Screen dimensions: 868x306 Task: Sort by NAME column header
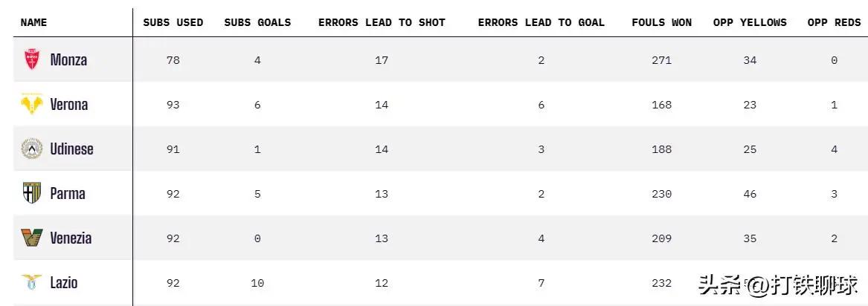click(33, 22)
